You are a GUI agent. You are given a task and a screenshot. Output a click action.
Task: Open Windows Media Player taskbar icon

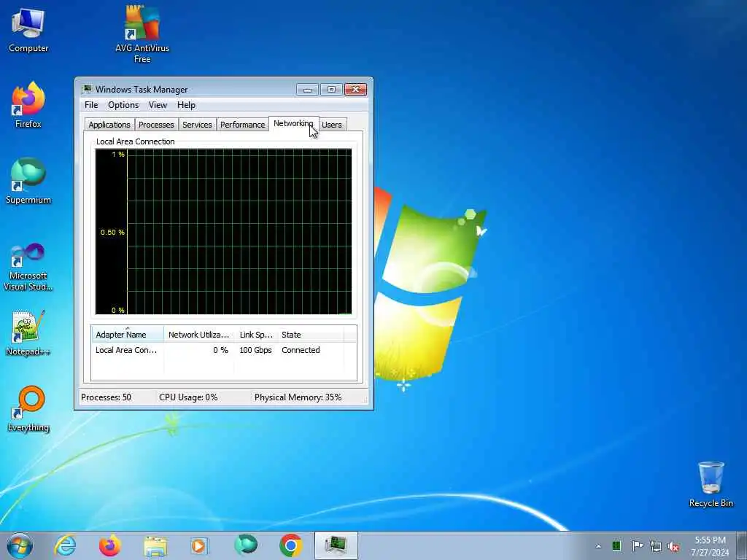199,545
